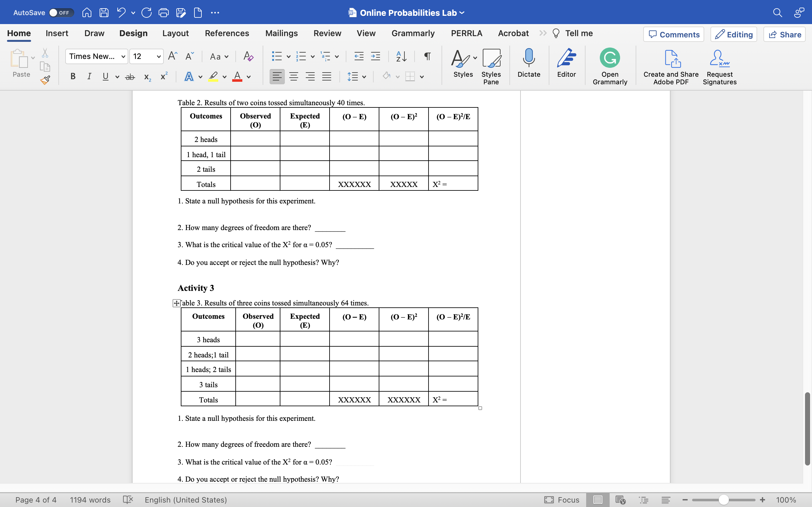Apply italic formatting
Screen dimensions: 812x507
point(89,76)
